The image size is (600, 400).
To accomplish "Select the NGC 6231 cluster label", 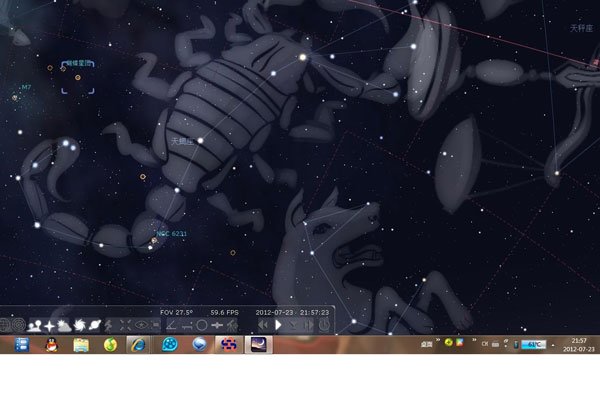I will 170,234.
